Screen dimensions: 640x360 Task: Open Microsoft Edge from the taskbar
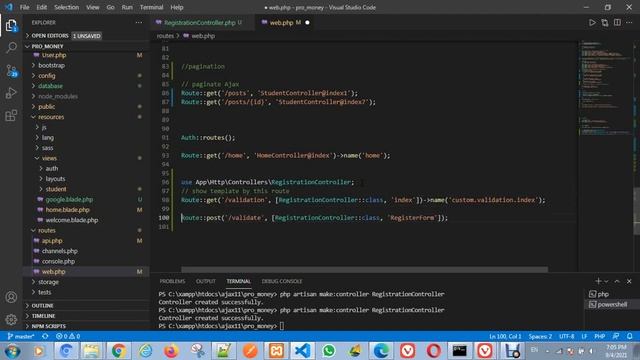tap(381, 351)
